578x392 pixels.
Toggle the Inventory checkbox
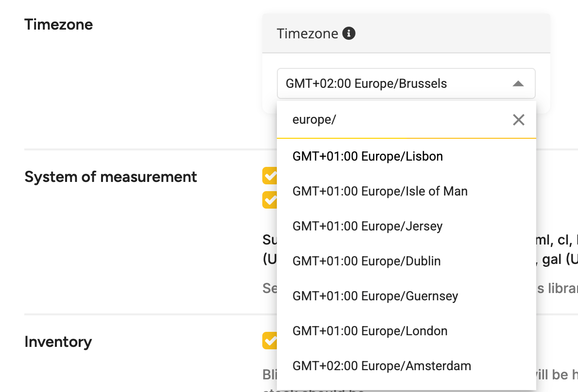[270, 341]
